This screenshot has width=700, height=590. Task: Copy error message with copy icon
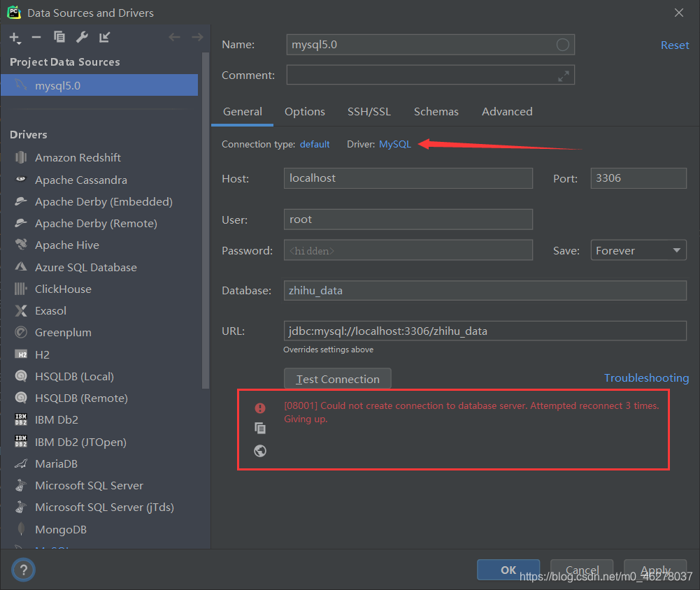[x=260, y=429]
